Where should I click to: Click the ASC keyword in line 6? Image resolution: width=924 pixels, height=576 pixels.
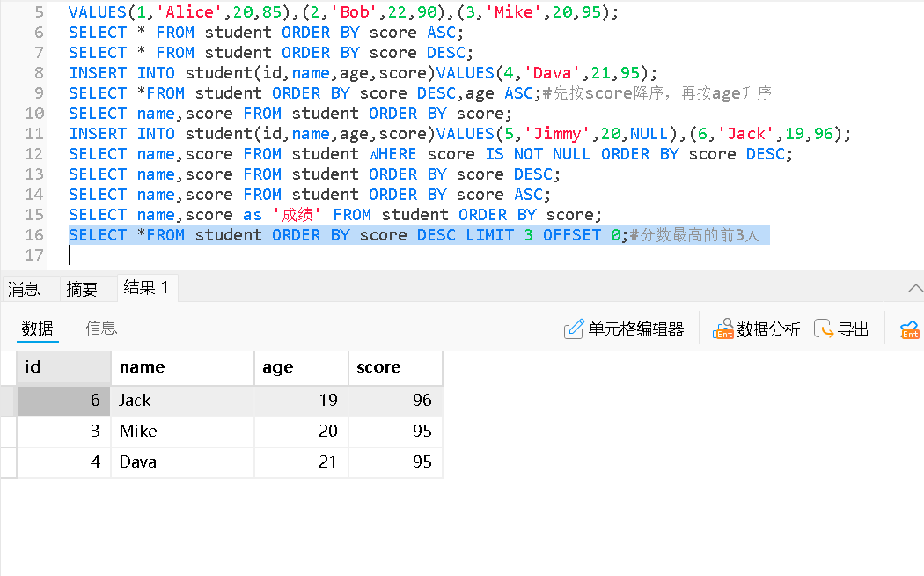(442, 33)
